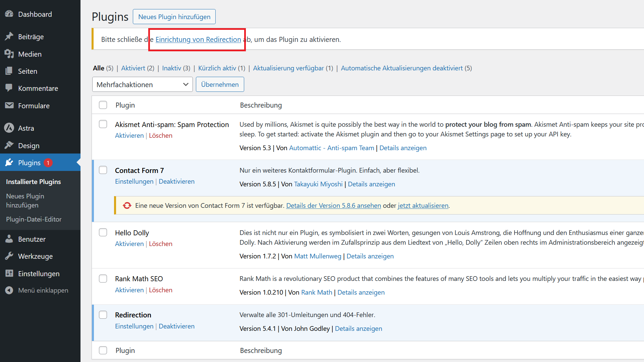The height and width of the screenshot is (362, 644).
Task: Delete Rank Math SEO via Löschen
Action: 161,290
